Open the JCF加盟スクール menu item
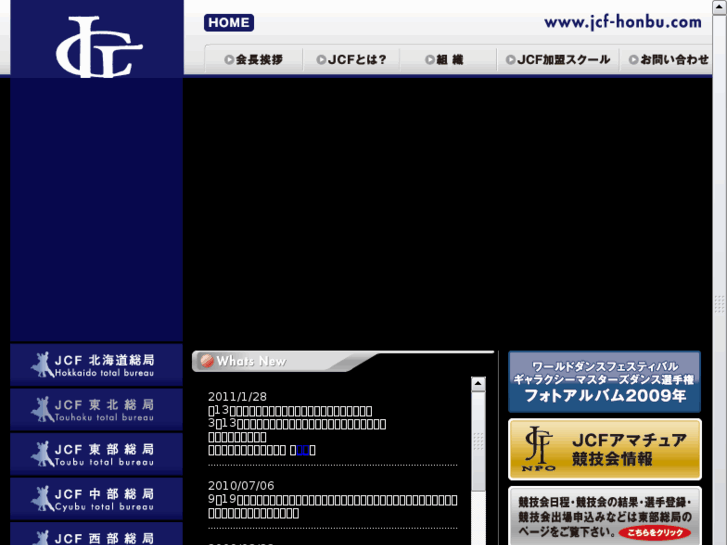 [558, 60]
